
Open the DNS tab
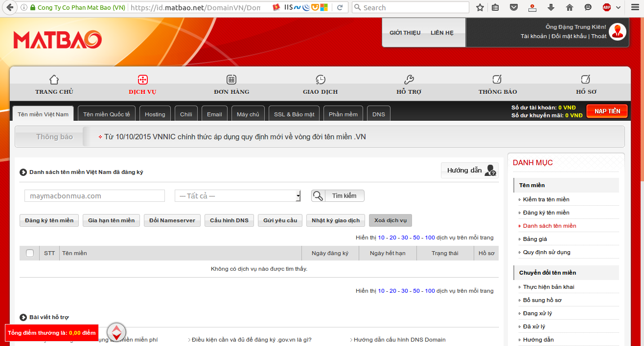379,114
